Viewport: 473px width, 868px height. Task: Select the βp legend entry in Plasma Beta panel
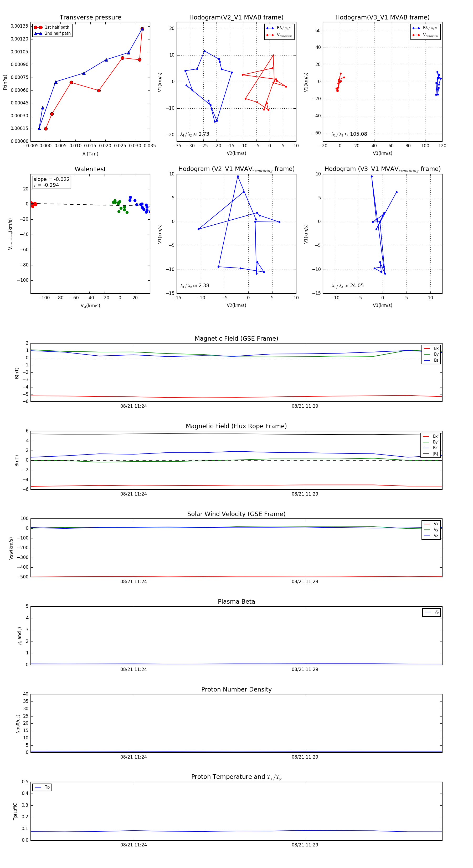[x=431, y=612]
